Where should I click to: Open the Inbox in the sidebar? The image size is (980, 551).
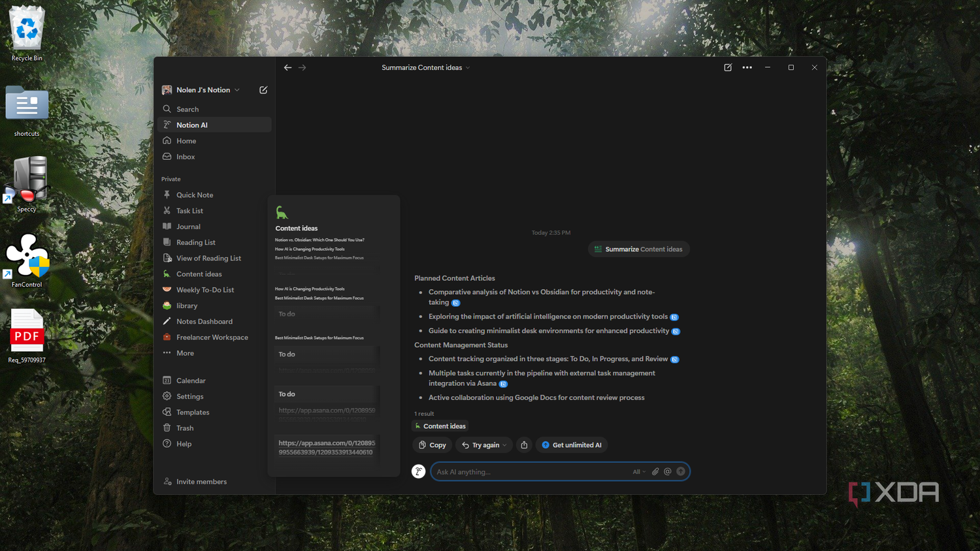[215, 157]
